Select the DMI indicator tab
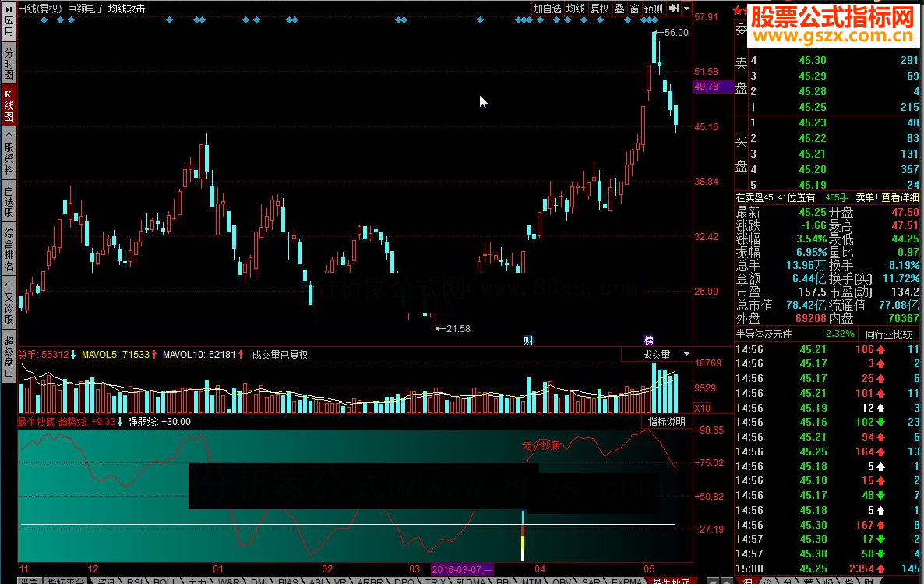The height and width of the screenshot is (584, 924). pyautogui.click(x=259, y=580)
